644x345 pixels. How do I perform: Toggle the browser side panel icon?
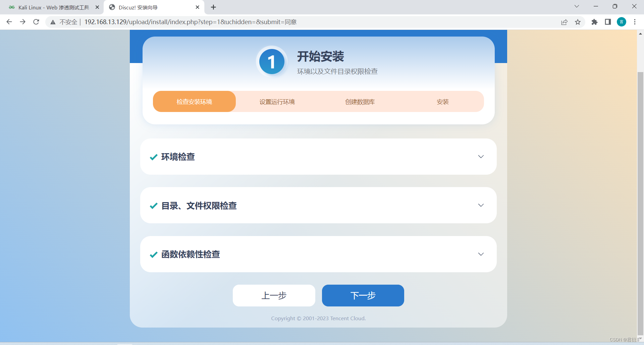[608, 22]
